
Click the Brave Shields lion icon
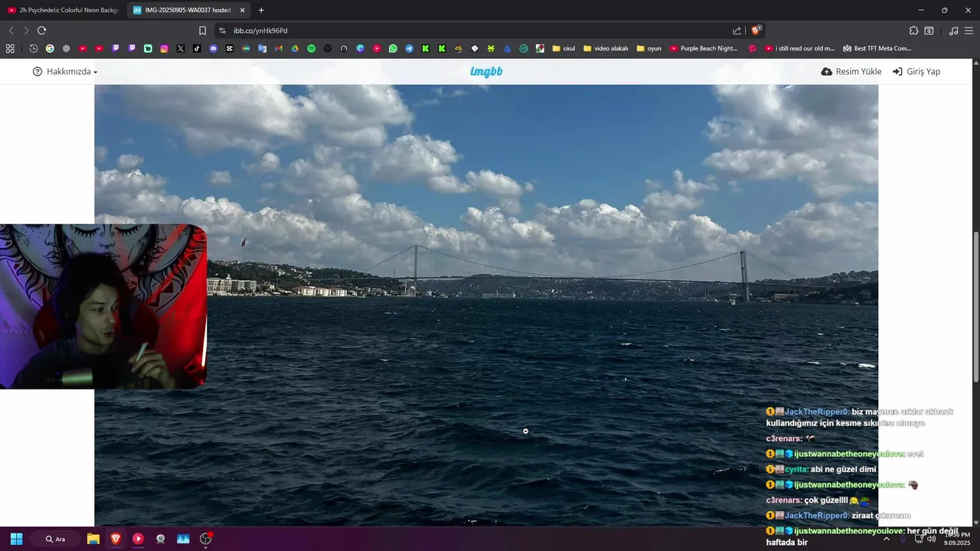756,31
